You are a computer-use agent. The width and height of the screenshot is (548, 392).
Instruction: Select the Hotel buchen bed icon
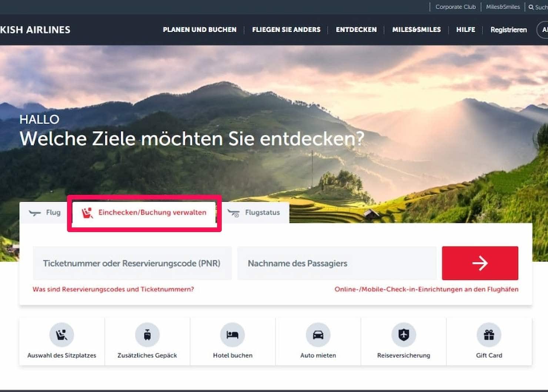tap(233, 335)
